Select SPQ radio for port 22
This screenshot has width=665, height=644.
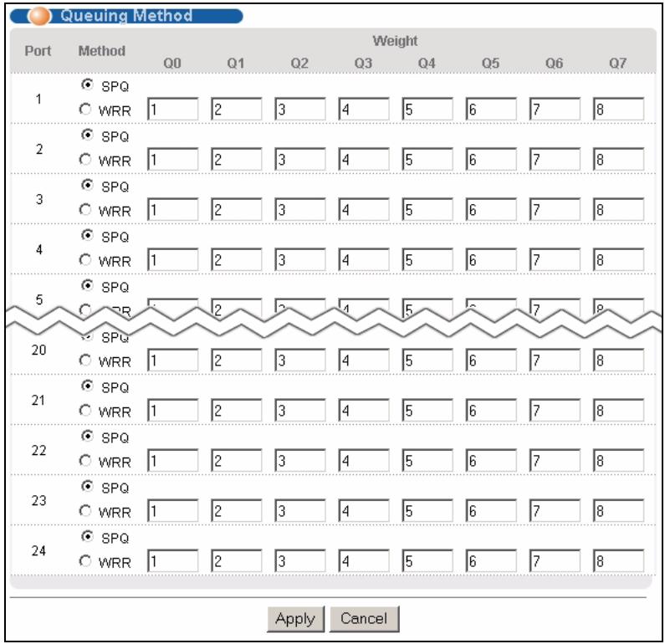pos(87,436)
